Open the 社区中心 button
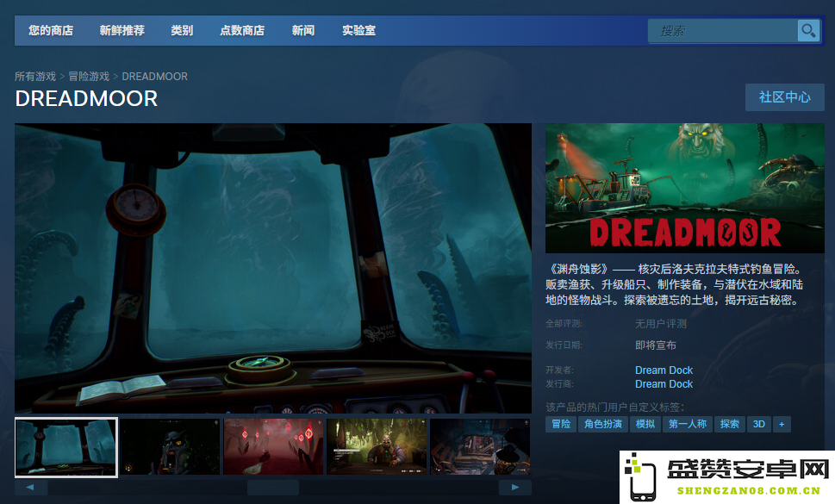This screenshot has height=504, width=835. (784, 96)
